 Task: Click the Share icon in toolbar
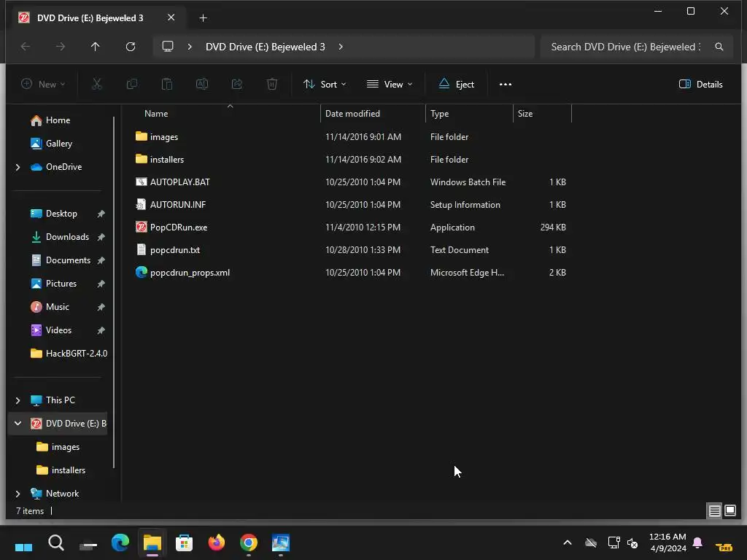(x=237, y=85)
